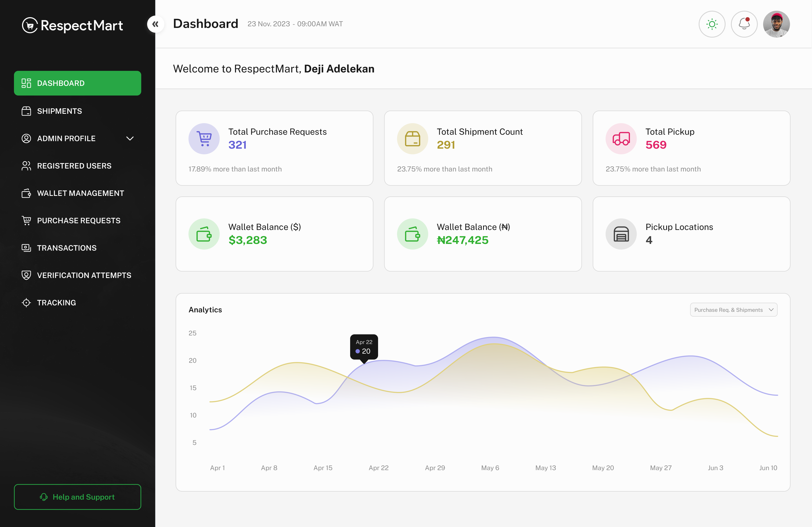Go to the Shipments menu item
The height and width of the screenshot is (527, 812).
pos(59,111)
